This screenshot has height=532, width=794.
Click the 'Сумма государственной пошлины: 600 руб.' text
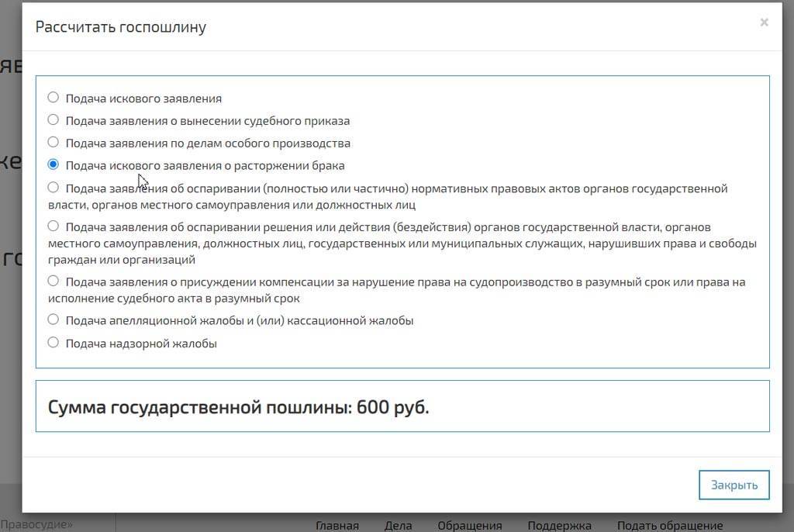(238, 407)
